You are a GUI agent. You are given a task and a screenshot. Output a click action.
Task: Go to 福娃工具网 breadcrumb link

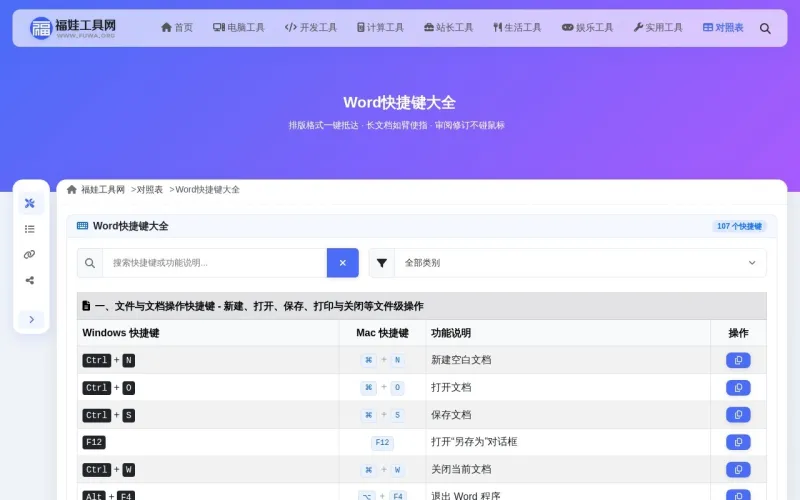pos(103,190)
